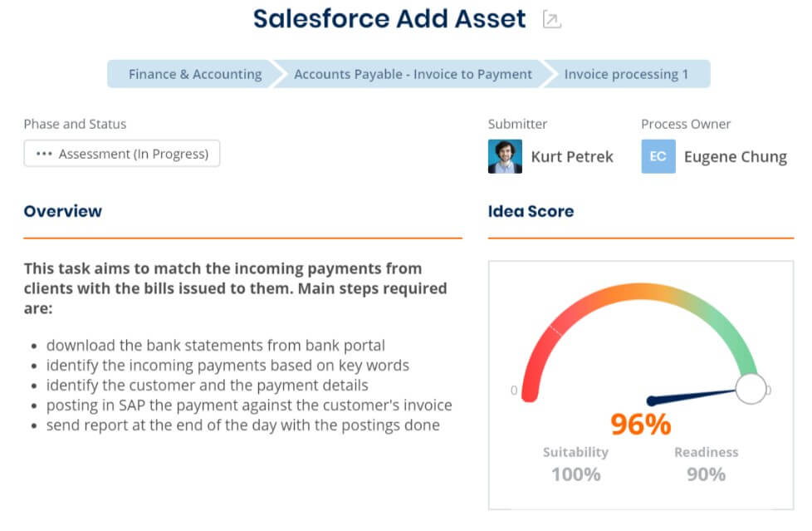Click the 96% idea score value

click(x=641, y=424)
